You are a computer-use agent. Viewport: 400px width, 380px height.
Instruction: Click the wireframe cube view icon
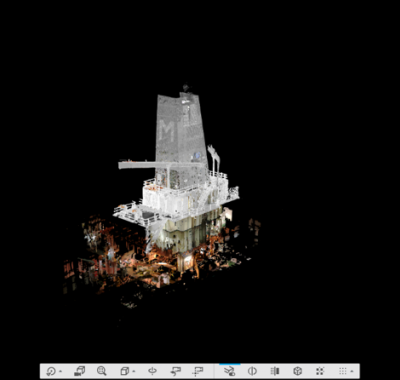coord(125,371)
